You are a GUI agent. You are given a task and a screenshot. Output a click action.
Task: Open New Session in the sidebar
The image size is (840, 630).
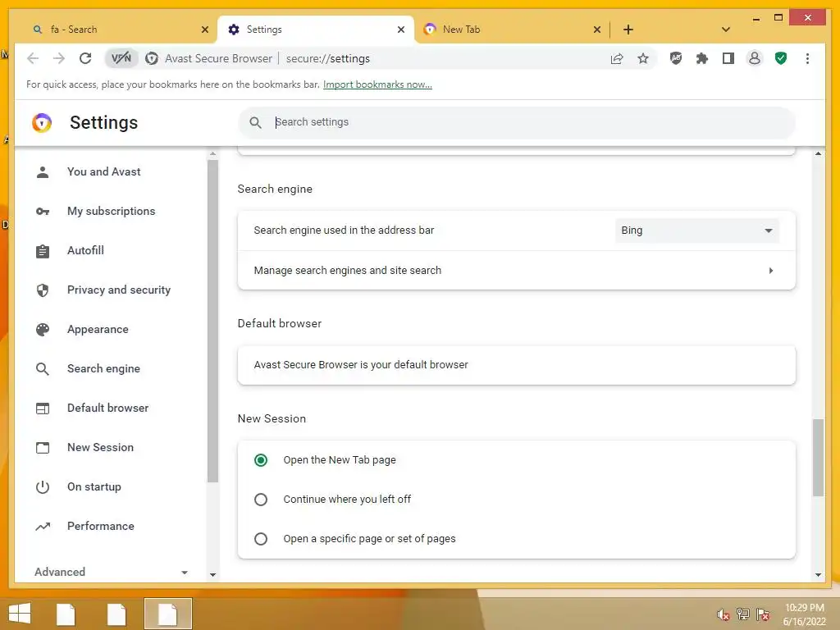100,447
